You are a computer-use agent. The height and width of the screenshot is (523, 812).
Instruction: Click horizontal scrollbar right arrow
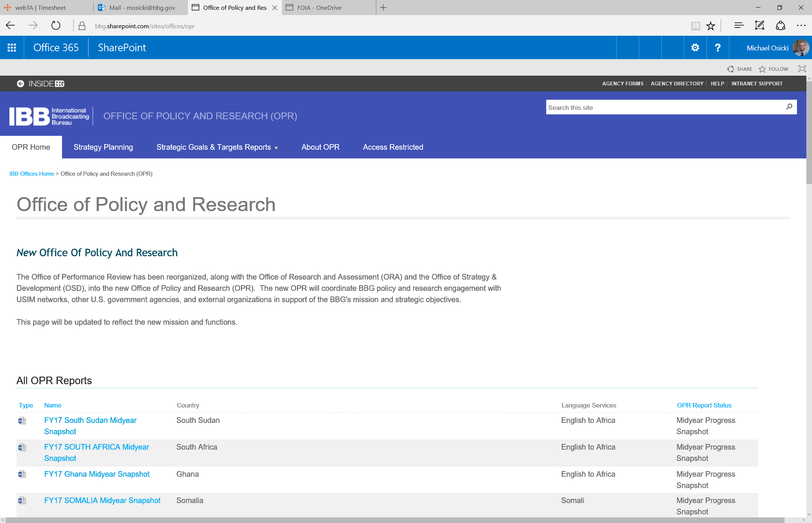(803, 520)
